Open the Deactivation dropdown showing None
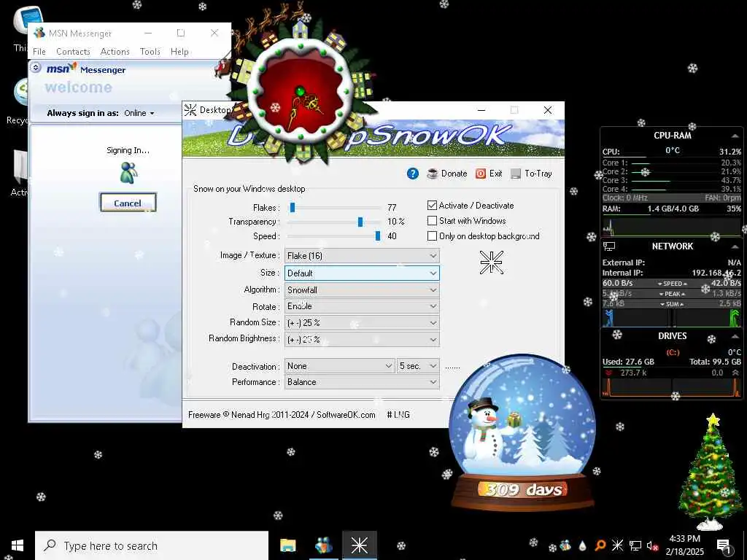This screenshot has height=560, width=747. 340,366
